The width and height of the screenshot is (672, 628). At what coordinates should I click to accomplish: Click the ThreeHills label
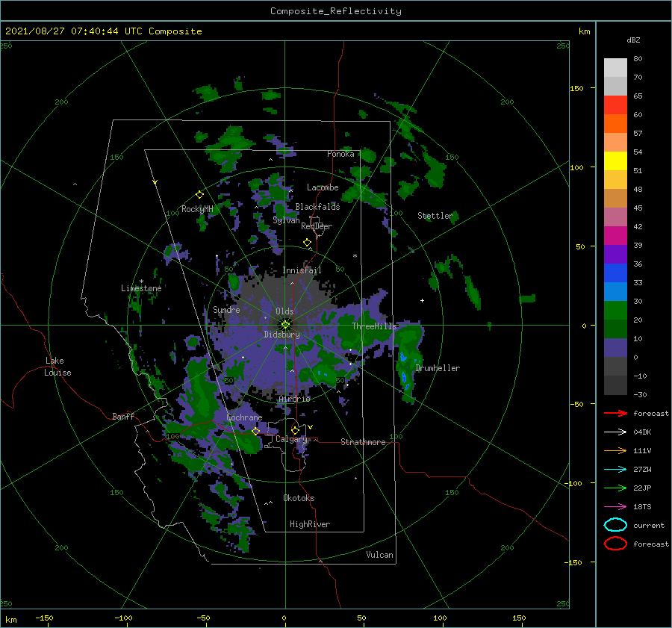[x=375, y=326]
